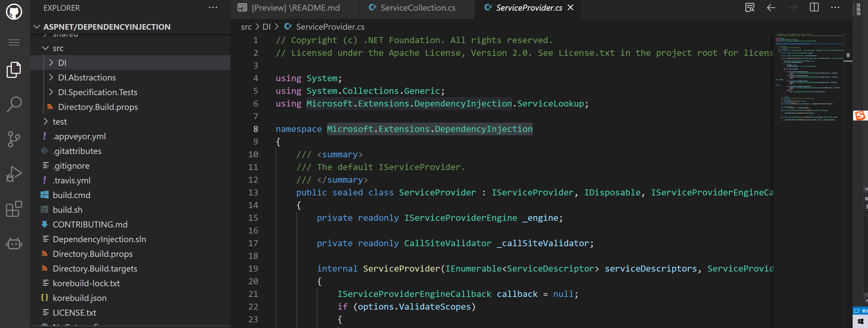
Task: Open editor more actions ellipsis
Action: [835, 7]
